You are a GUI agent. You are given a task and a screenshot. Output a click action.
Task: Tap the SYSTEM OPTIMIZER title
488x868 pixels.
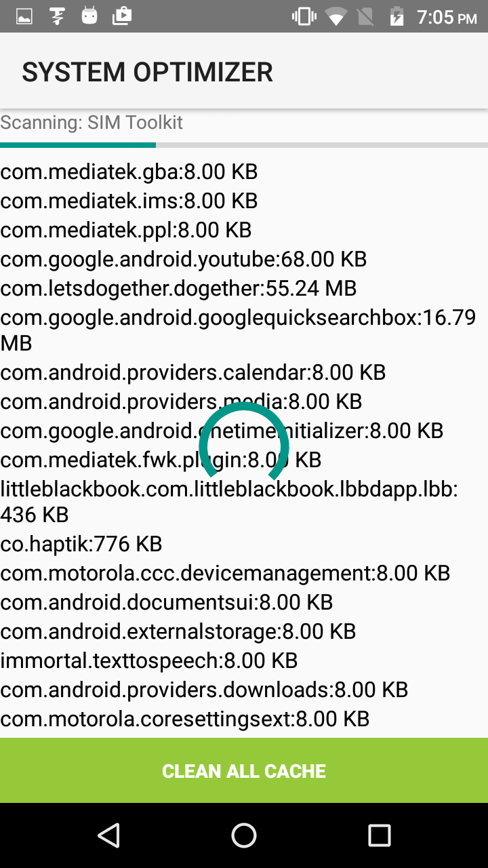point(147,72)
